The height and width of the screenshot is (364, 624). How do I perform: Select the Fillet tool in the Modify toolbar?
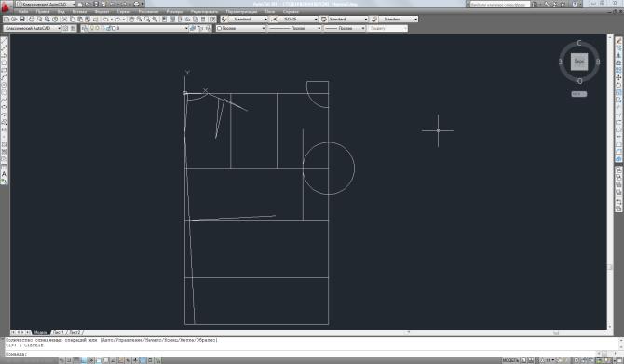coord(618,152)
